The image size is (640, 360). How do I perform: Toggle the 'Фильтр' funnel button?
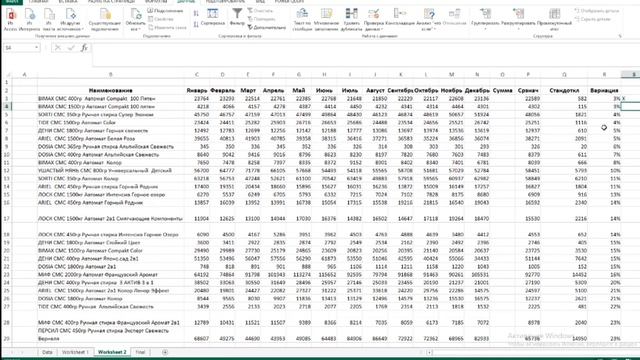(237, 17)
